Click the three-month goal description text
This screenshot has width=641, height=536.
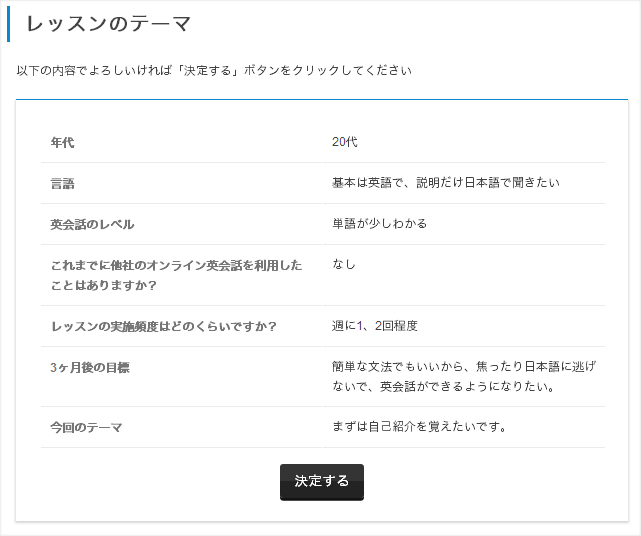(464, 376)
